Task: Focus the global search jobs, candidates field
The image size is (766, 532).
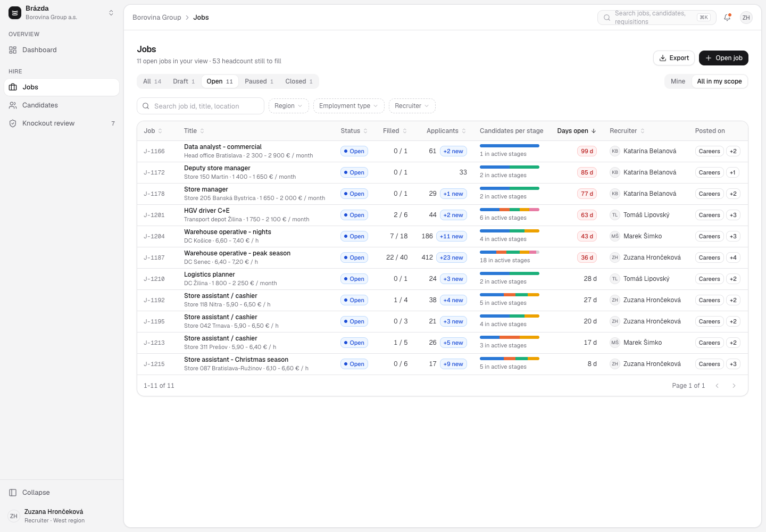Action: (x=657, y=18)
